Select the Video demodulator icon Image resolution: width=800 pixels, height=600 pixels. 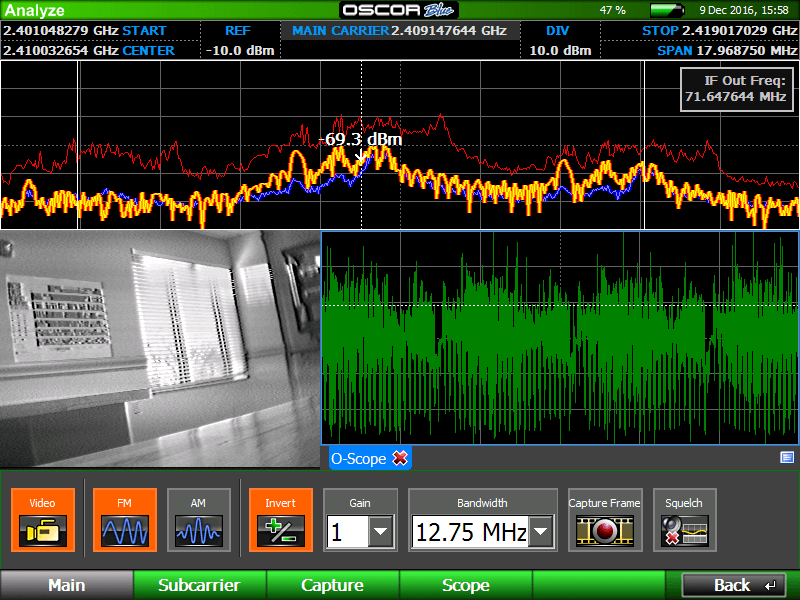tap(42, 520)
